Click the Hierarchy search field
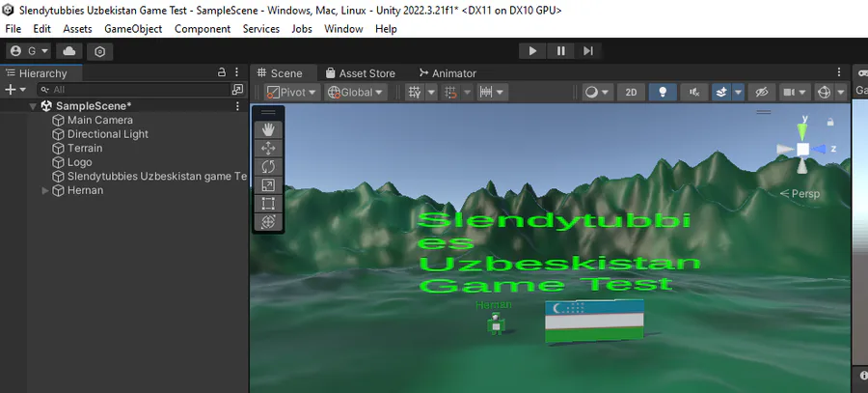Viewport: 868px width, 393px height. tap(134, 89)
